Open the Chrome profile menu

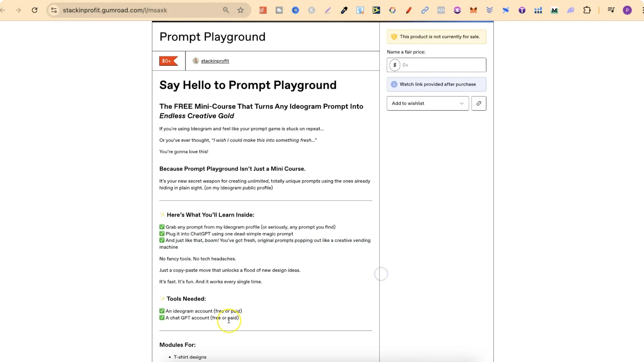point(627,10)
